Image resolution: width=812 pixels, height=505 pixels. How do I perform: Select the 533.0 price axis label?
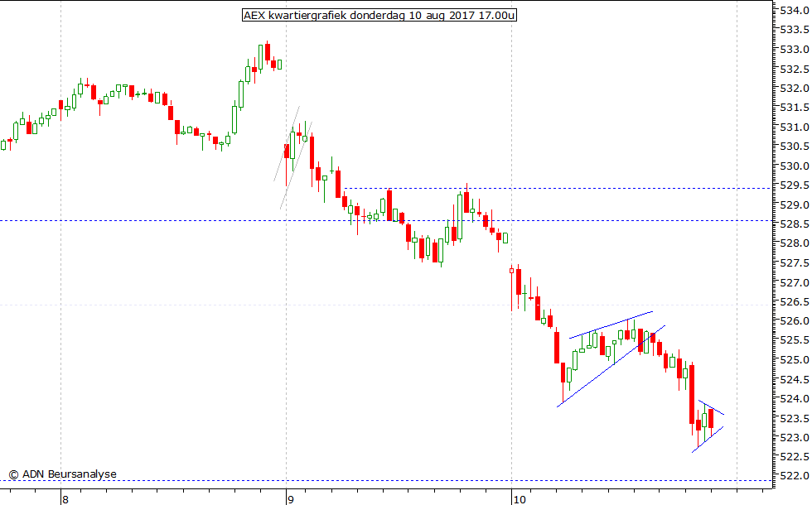pyautogui.click(x=795, y=49)
